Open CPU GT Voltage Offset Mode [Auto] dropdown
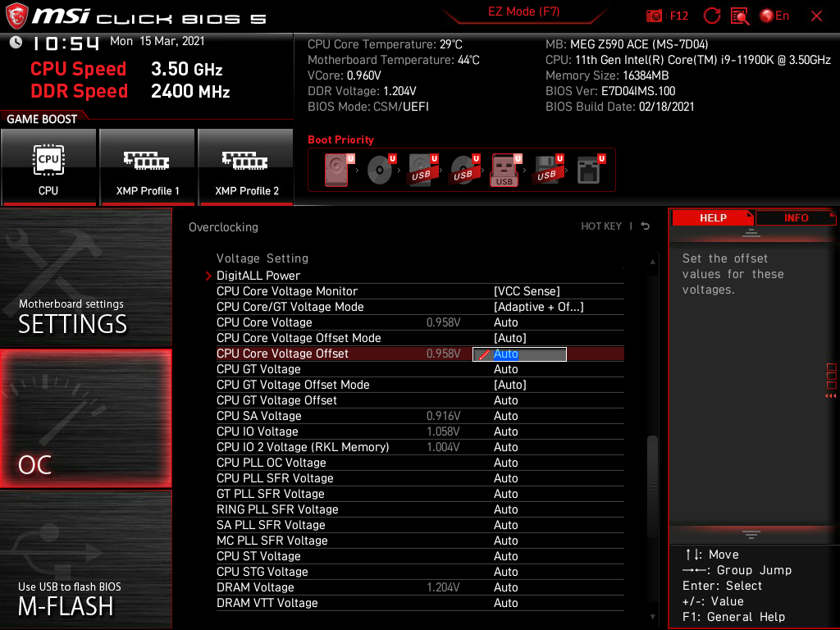840x630 pixels. pyautogui.click(x=510, y=385)
